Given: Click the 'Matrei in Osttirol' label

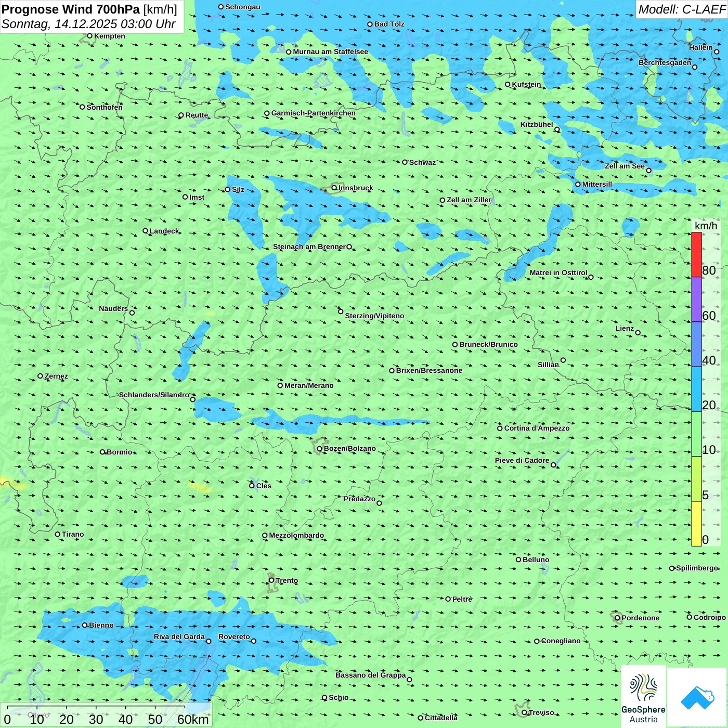Looking at the screenshot, I should [558, 272].
